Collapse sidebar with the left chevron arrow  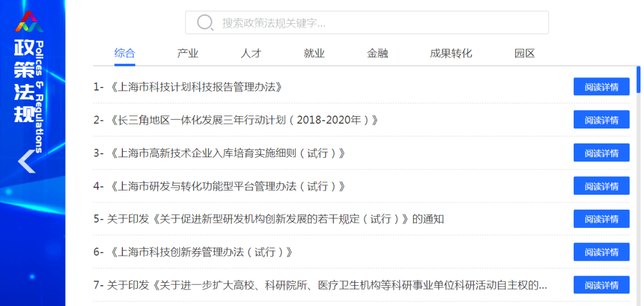26,162
